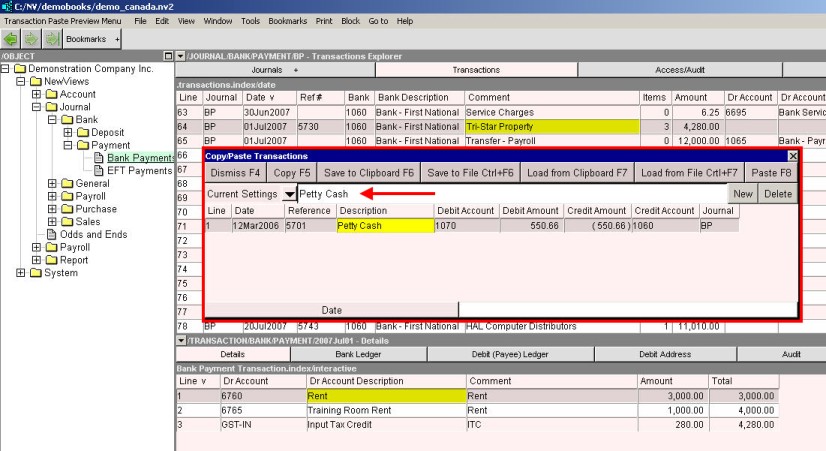Collapse the Journal tree node
This screenshot has height=451, width=826.
(x=37, y=107)
